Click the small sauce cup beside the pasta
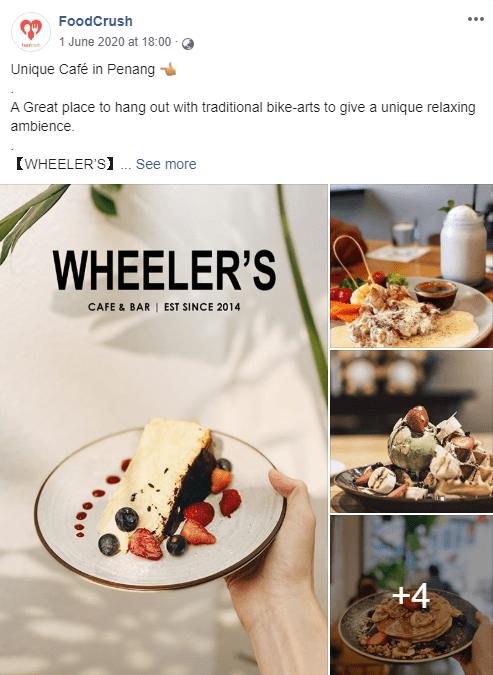Viewport: 493px width, 675px height. tap(436, 294)
